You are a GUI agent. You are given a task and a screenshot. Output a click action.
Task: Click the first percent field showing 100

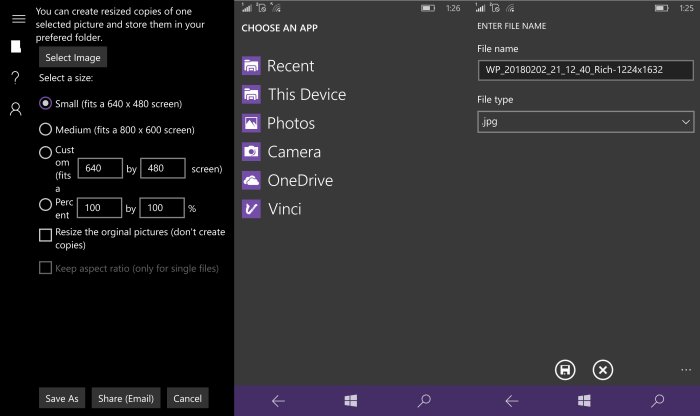click(x=99, y=208)
